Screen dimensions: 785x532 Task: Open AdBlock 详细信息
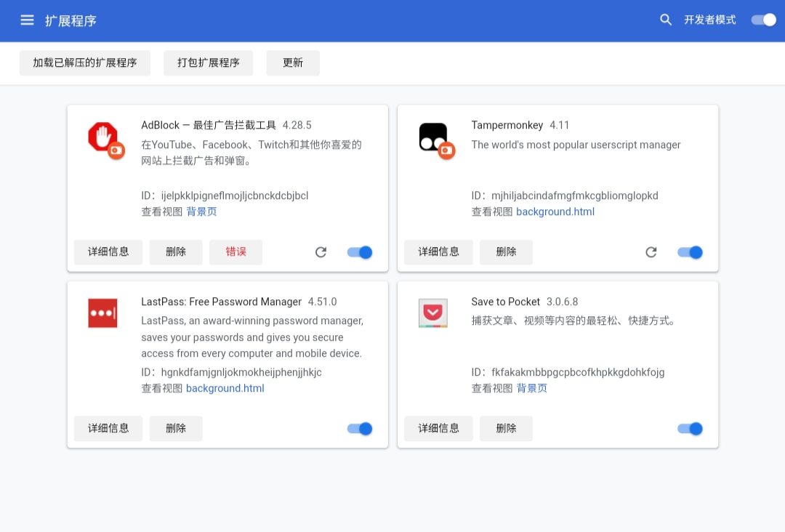[108, 251]
